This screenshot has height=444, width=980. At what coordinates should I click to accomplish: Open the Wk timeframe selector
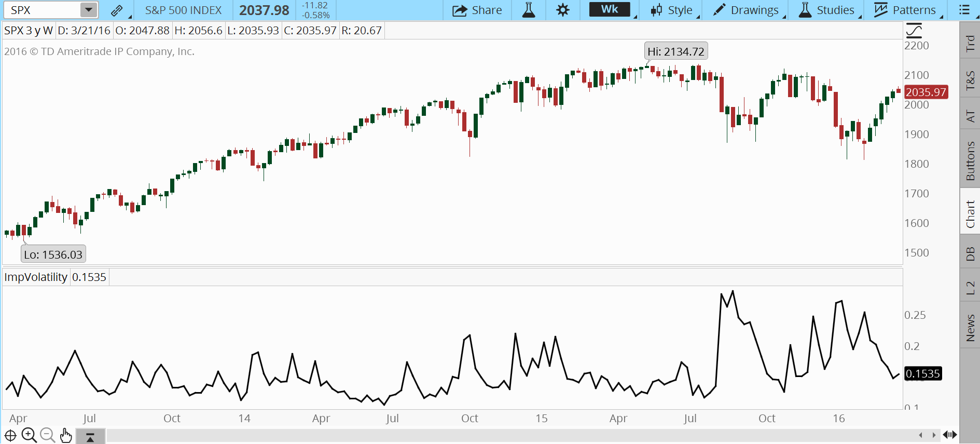click(x=610, y=9)
